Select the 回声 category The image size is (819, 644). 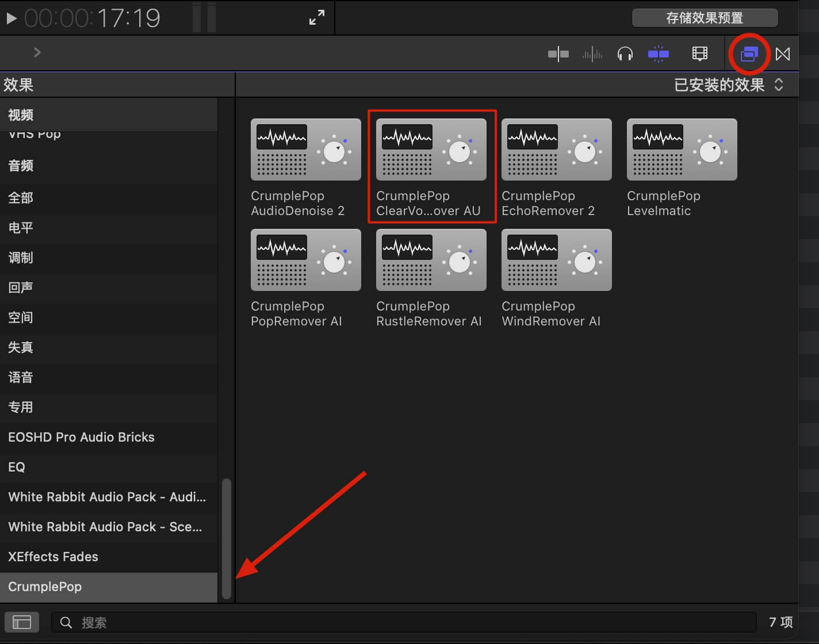point(109,287)
